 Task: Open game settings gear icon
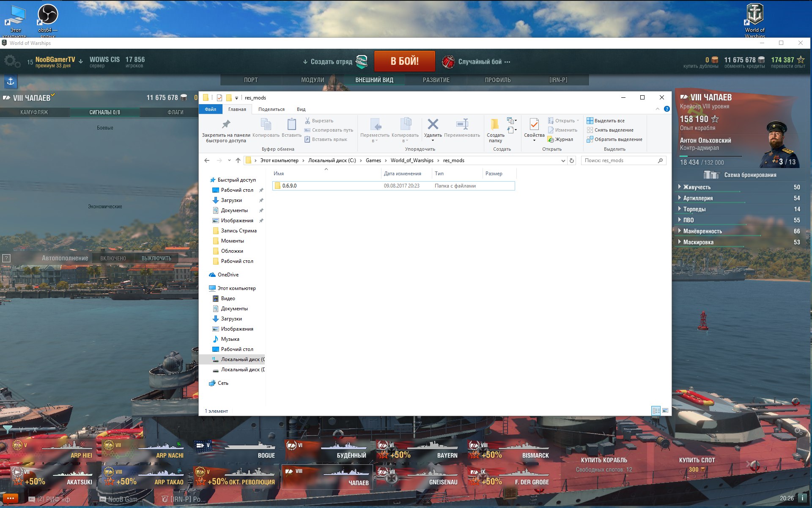pyautogui.click(x=12, y=61)
